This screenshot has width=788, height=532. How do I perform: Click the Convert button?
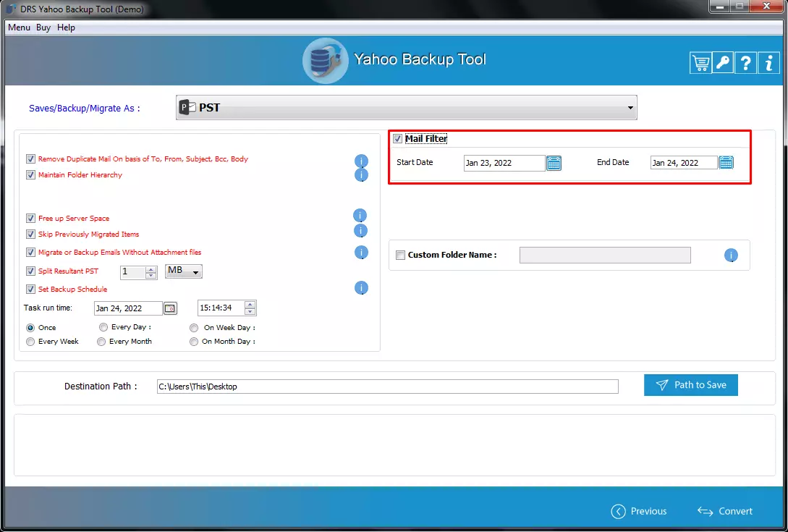724,512
